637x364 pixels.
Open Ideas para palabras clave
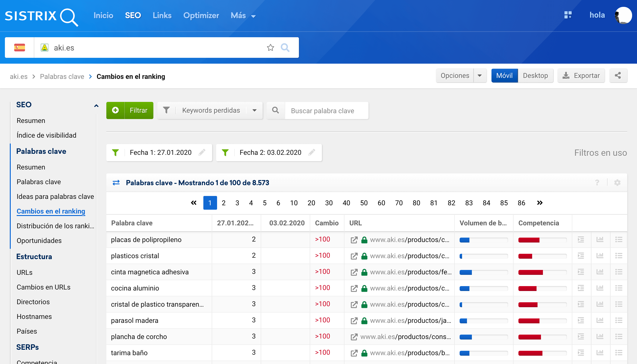pos(55,196)
